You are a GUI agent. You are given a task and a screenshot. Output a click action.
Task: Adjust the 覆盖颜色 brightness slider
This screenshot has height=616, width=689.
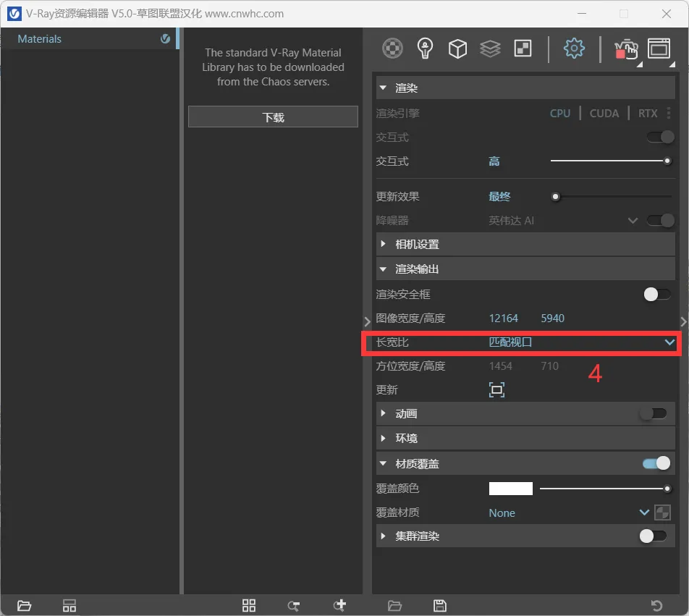click(605, 489)
